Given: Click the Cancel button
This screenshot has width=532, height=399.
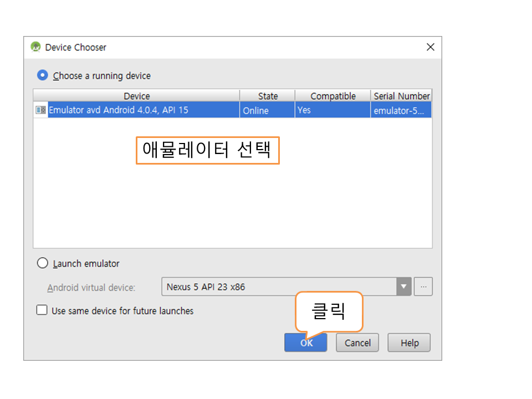Looking at the screenshot, I should tap(357, 342).
